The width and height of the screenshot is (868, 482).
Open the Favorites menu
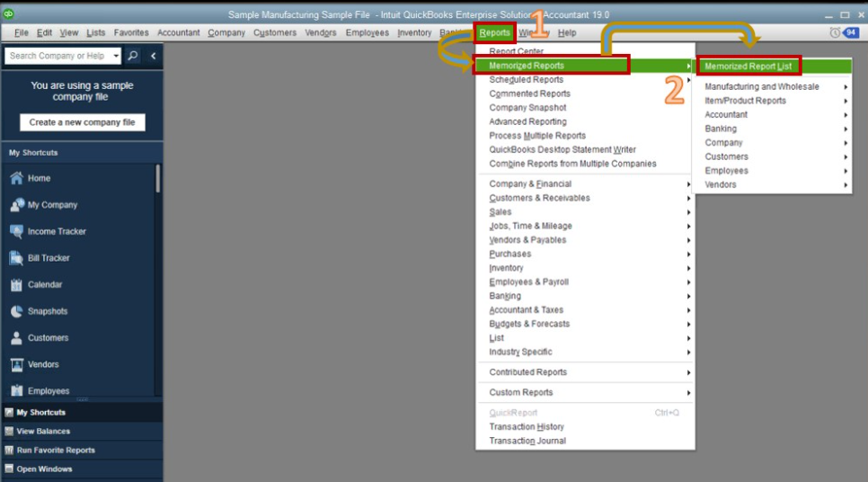point(131,32)
